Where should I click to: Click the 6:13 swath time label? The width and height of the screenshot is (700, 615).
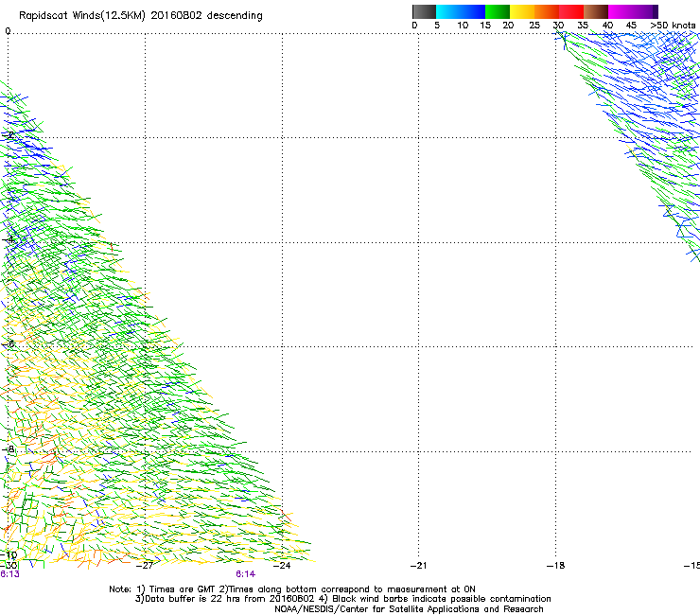pos(9,574)
